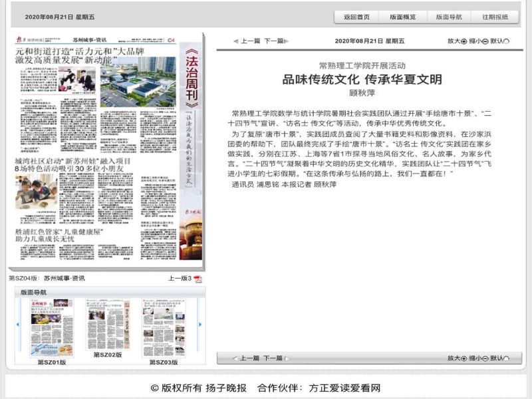The image size is (532, 399).
Task: Click article title 品味传统文化 传承华夏文明
Action: [362, 79]
